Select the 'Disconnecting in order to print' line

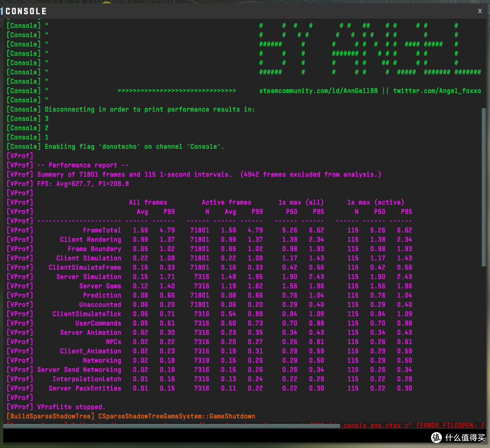pyautogui.click(x=150, y=109)
